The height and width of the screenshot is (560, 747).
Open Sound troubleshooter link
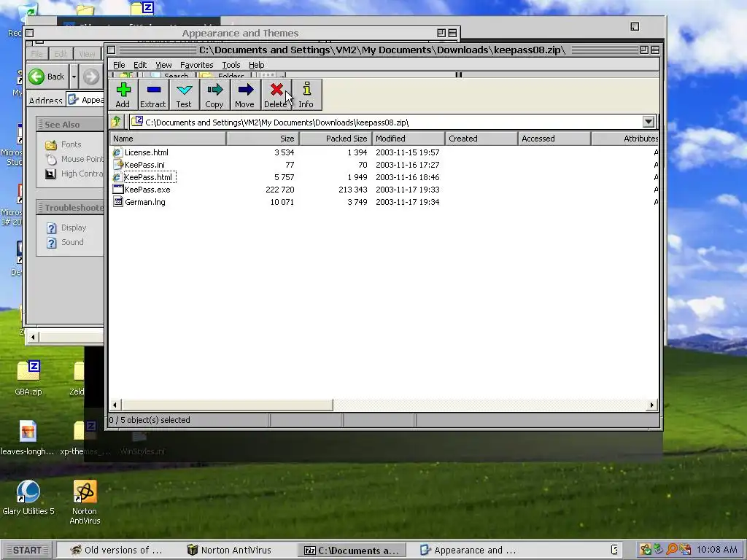tap(72, 242)
